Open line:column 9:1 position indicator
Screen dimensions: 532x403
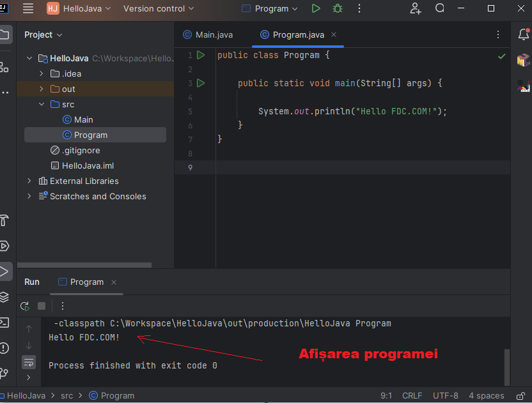click(x=386, y=395)
